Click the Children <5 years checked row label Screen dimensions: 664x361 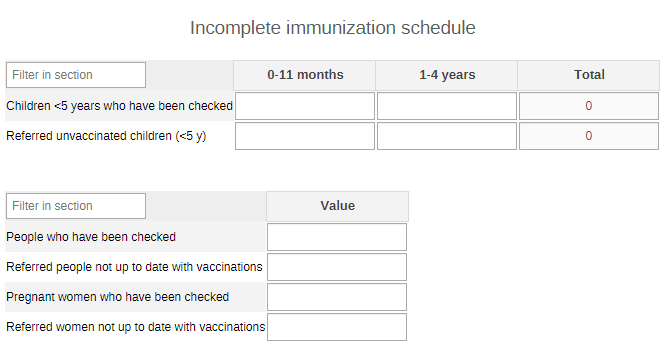click(x=119, y=106)
